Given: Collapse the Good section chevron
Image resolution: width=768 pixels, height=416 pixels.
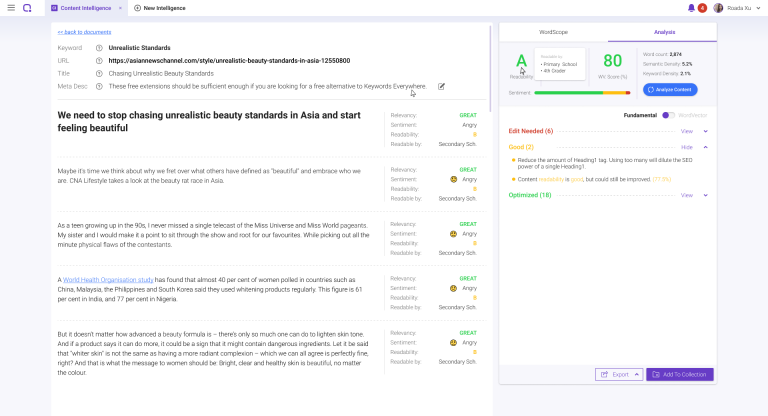Looking at the screenshot, I should point(705,147).
